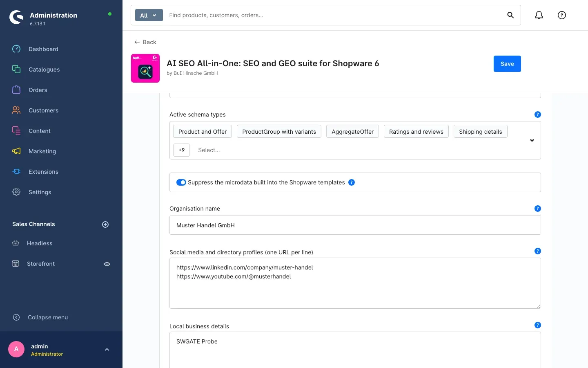Viewport: 588px width, 368px height.
Task: Open the All search filter dropdown
Action: point(149,15)
